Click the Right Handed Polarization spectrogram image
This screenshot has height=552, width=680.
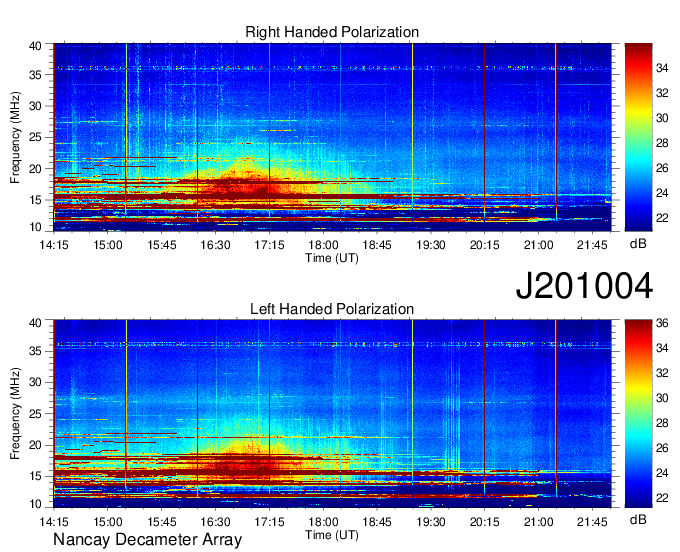pyautogui.click(x=332, y=137)
